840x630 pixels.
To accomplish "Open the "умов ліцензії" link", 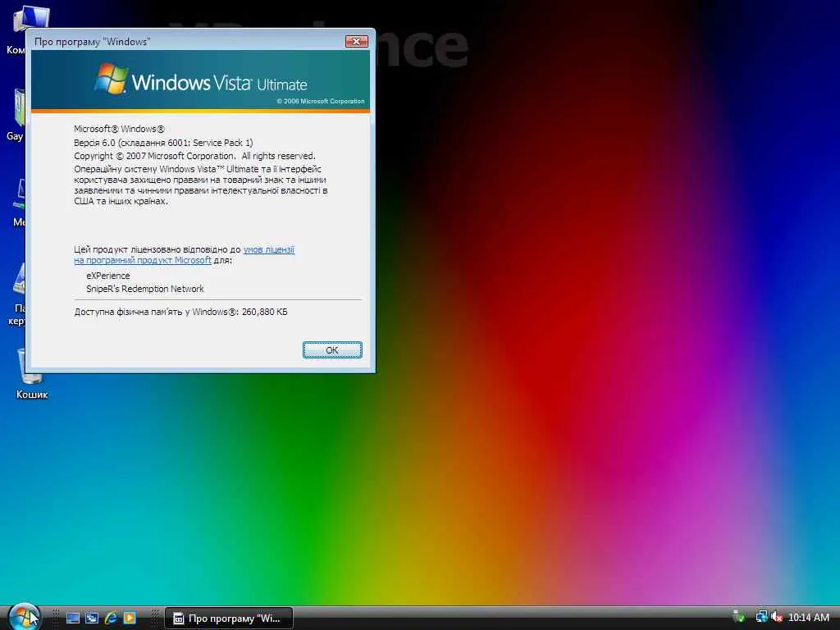I will (x=269, y=249).
